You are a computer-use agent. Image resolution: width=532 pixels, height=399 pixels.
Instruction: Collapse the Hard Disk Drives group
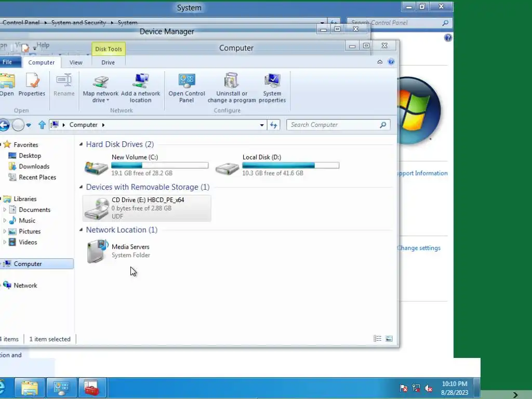tap(81, 144)
